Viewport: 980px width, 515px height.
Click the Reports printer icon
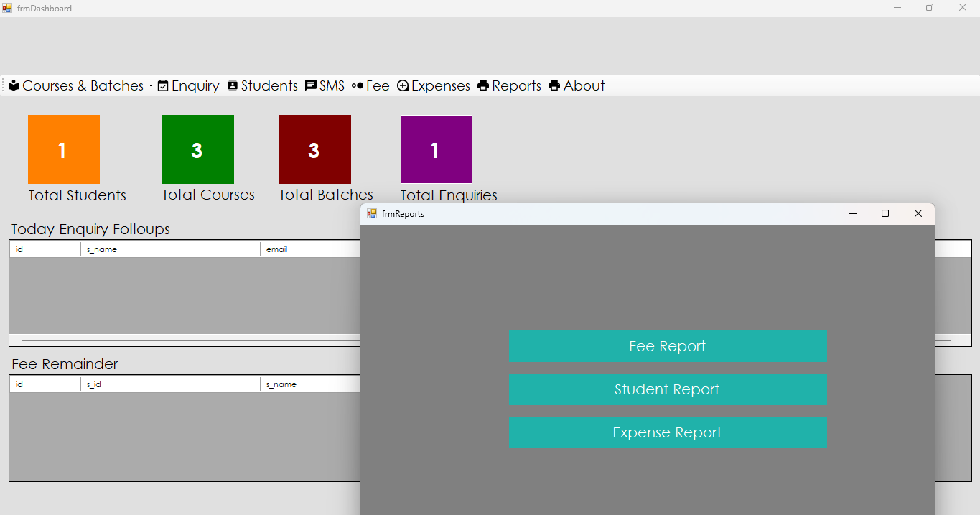[483, 85]
